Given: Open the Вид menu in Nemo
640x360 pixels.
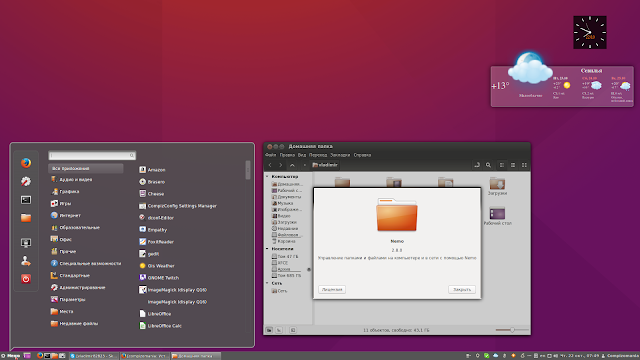Looking at the screenshot, I should pyautogui.click(x=302, y=155).
